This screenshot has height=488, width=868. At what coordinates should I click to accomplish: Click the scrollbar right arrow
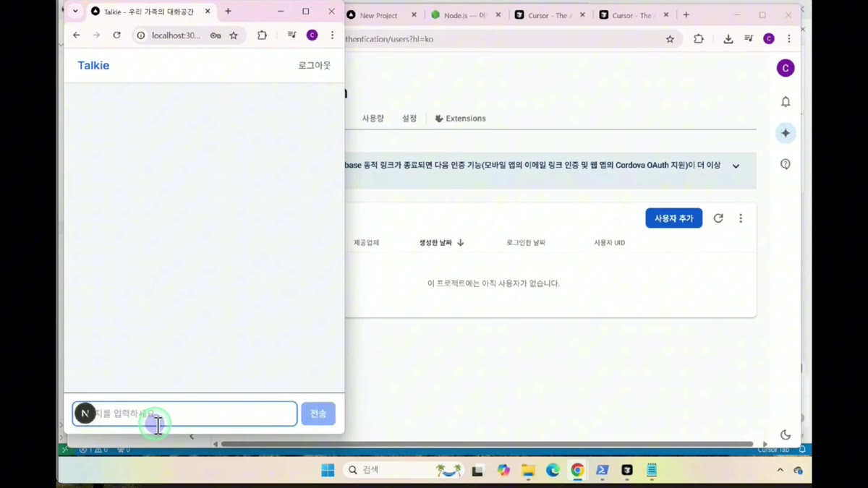pyautogui.click(x=765, y=444)
